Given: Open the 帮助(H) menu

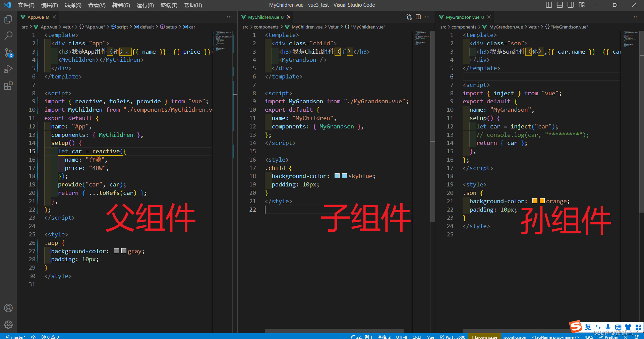Looking at the screenshot, I should pos(193,5).
